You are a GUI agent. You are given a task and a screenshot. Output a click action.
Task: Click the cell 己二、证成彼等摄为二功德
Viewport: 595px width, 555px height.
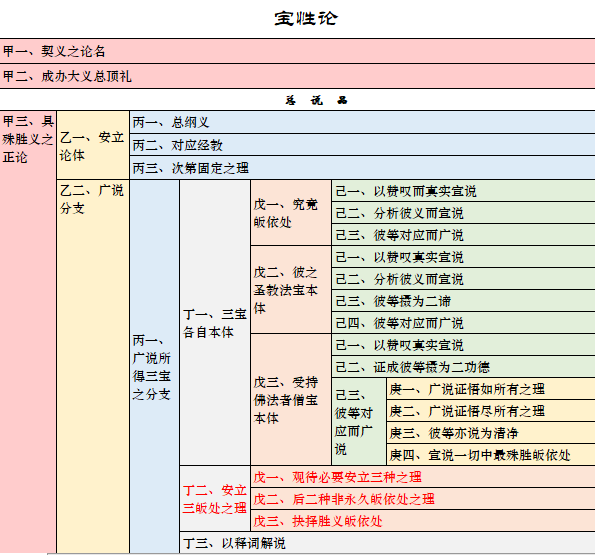click(x=463, y=367)
